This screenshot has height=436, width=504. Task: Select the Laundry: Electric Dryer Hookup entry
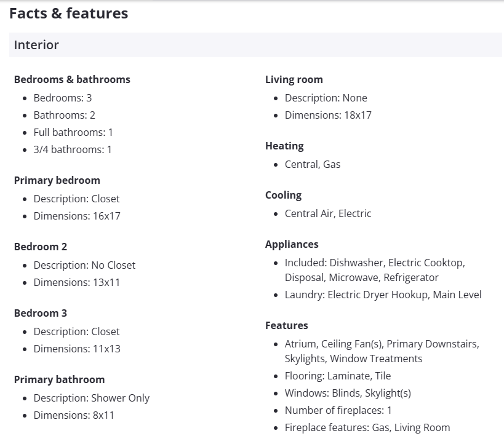point(383,295)
